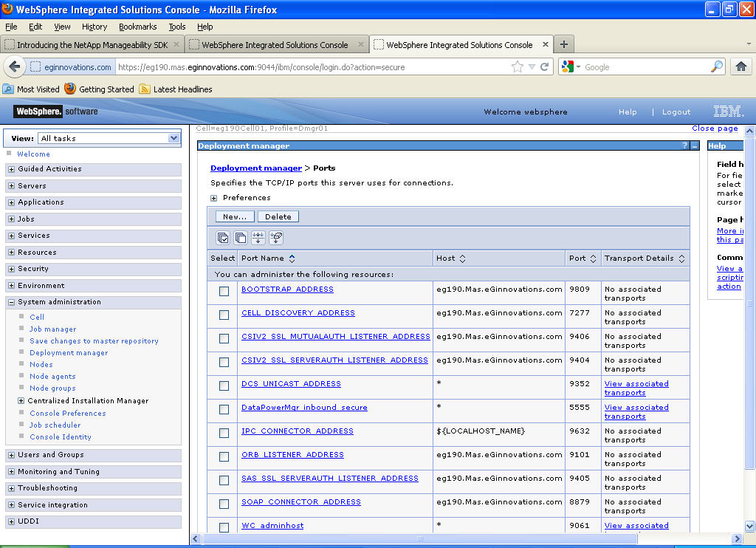Check the ORB_LISTENER_ADDRESS row checkbox
This screenshot has height=548, width=756.
tap(224, 457)
